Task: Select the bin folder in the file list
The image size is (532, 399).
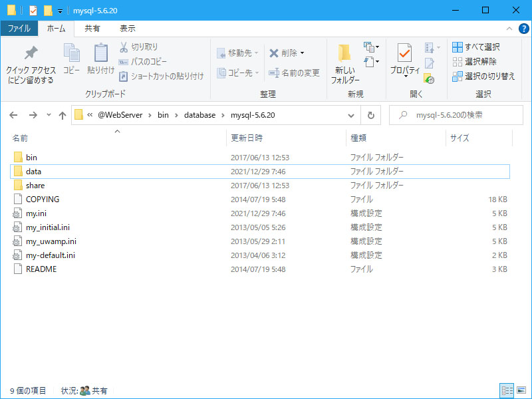Action: [x=260, y=158]
